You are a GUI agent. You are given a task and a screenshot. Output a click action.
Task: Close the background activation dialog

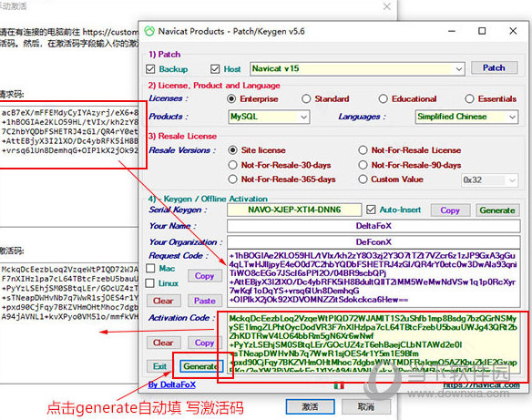pyautogui.click(x=387, y=6)
